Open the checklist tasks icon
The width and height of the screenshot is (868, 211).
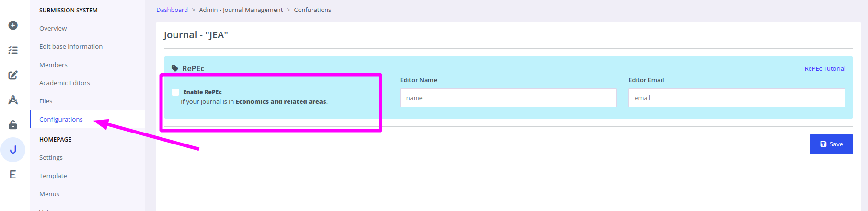tap(13, 50)
